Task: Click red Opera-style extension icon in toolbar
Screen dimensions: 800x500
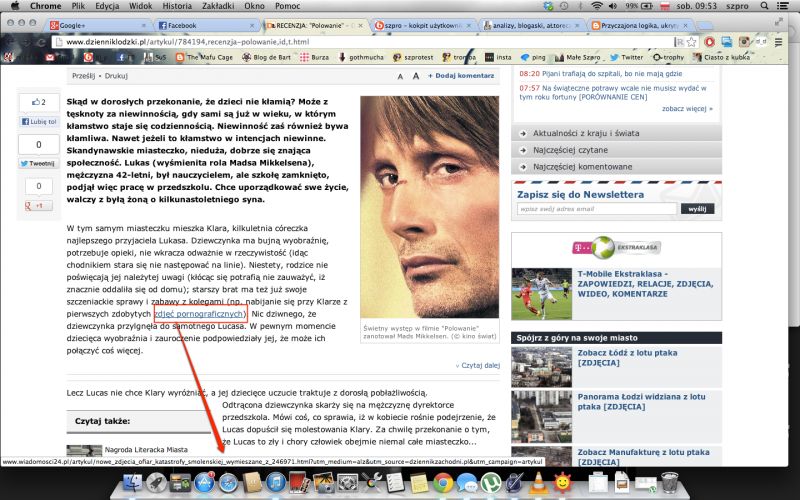Action: 709,42
